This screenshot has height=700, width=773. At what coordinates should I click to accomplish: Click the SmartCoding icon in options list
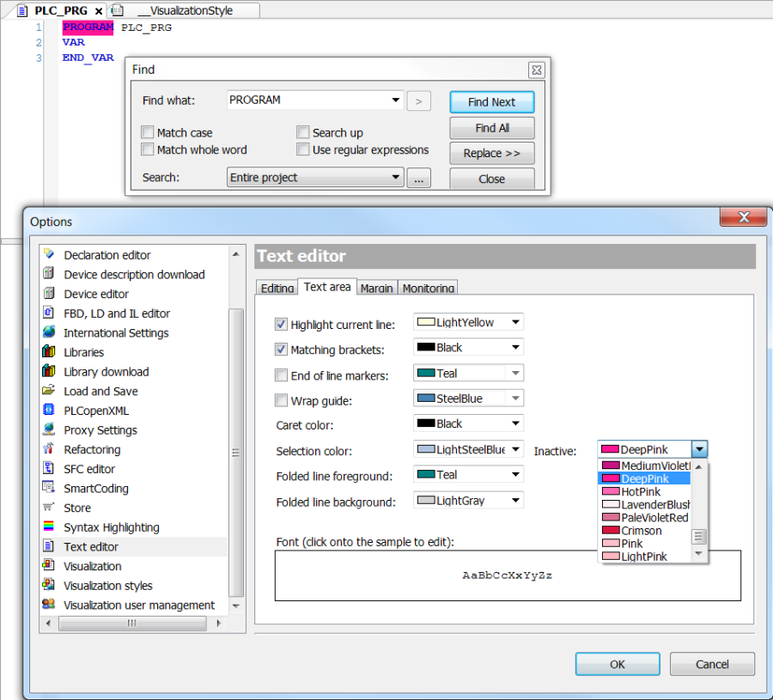coord(49,488)
